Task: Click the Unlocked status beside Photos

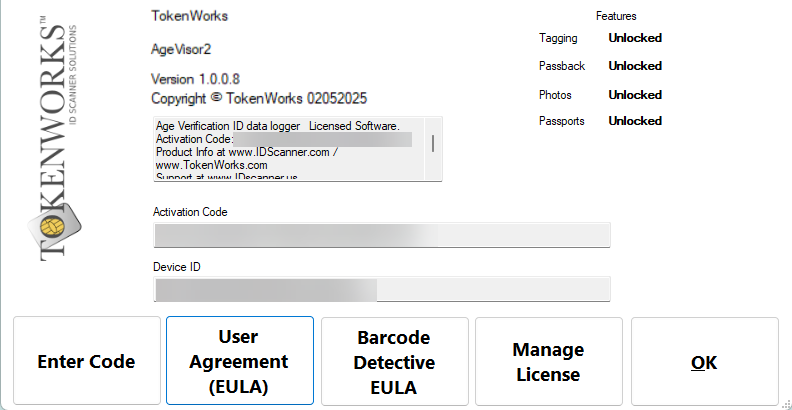Action: point(635,95)
